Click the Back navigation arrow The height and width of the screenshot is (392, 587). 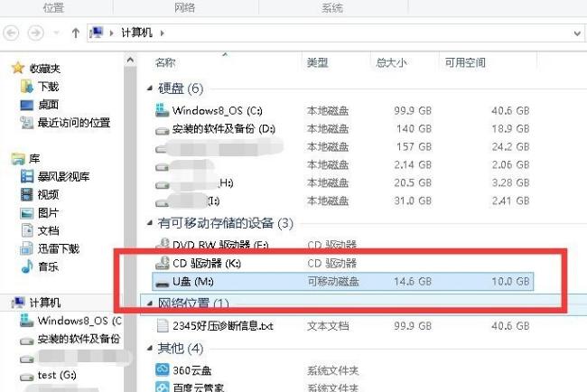click(12, 33)
